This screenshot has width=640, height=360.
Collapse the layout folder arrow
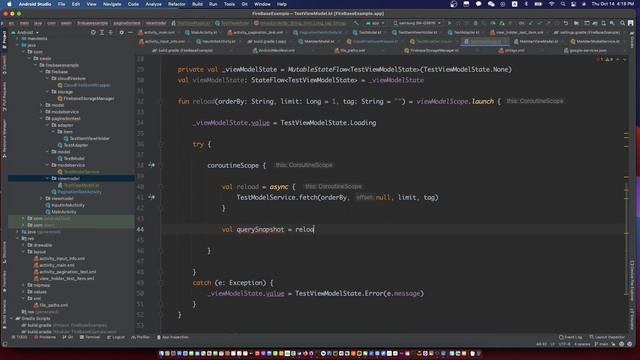coord(24,252)
